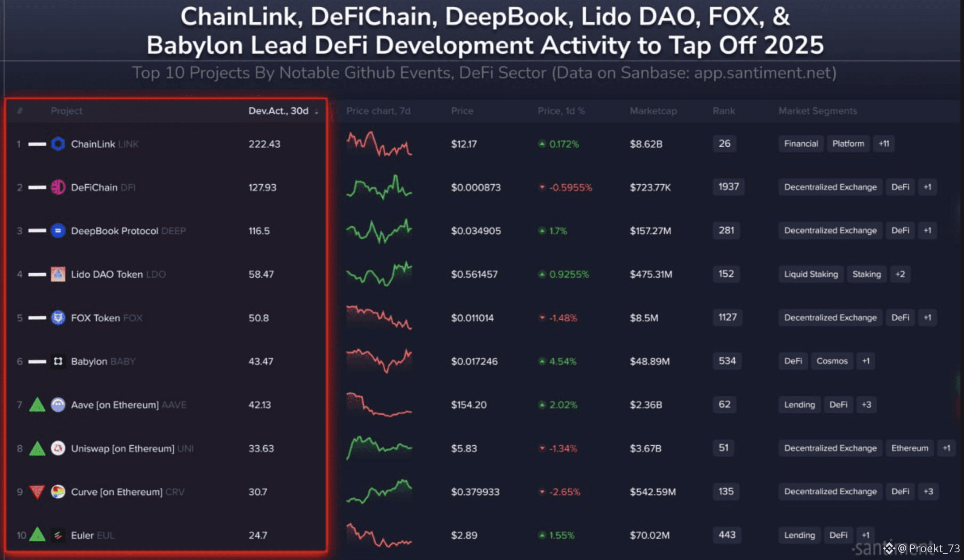Image resolution: width=964 pixels, height=560 pixels.
Task: Click the Curve multicolor logo icon
Action: point(58,492)
